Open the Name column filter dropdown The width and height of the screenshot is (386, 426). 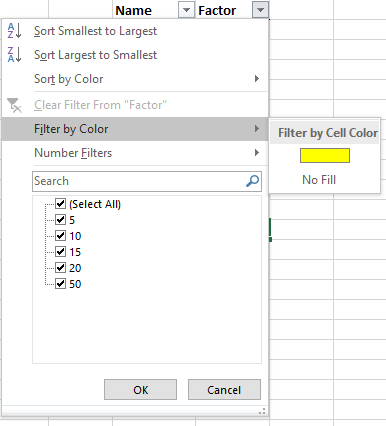pos(186,10)
